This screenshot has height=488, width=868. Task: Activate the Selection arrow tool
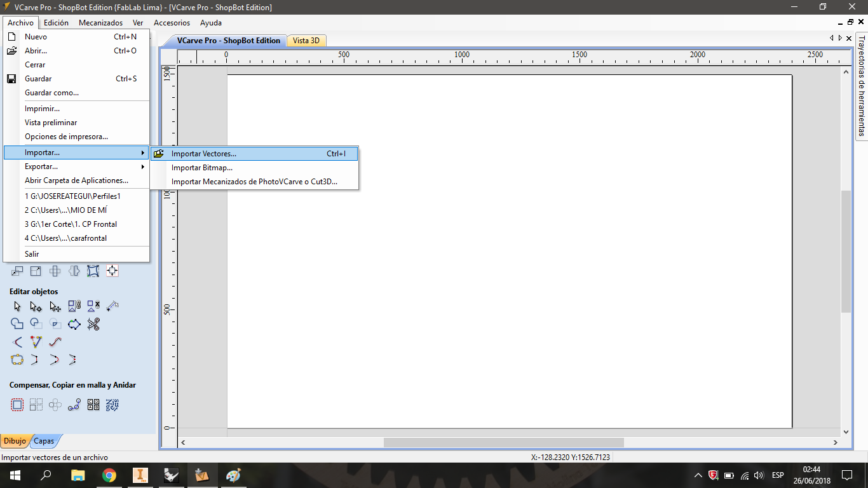[17, 306]
